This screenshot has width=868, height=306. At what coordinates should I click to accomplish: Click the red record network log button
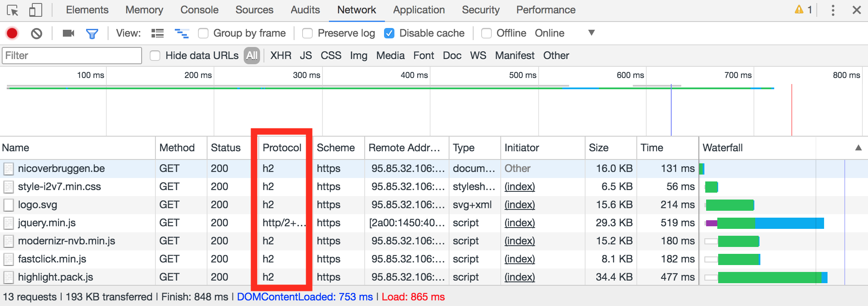point(12,33)
